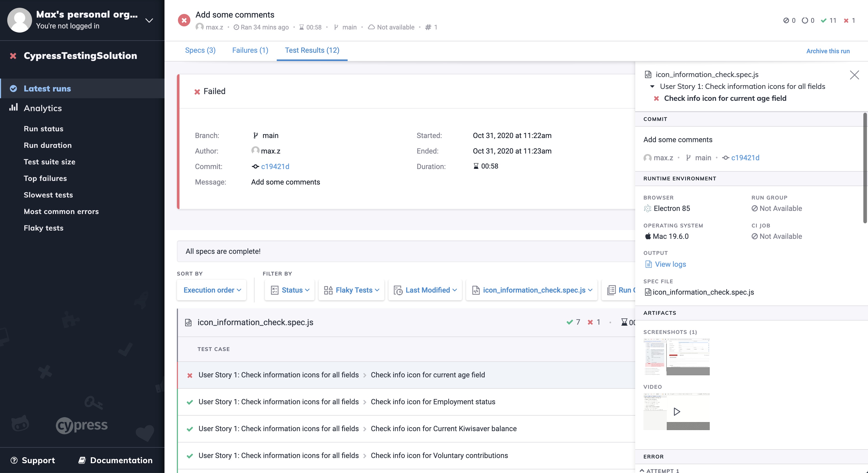Click the pending tests count icon
868x473 pixels.
805,20
